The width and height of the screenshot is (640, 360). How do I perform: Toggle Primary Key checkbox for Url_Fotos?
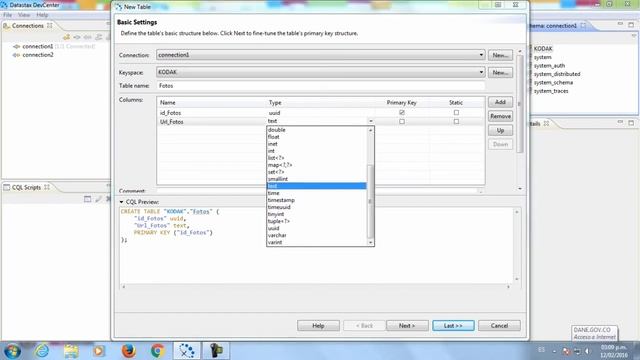pyautogui.click(x=402, y=122)
